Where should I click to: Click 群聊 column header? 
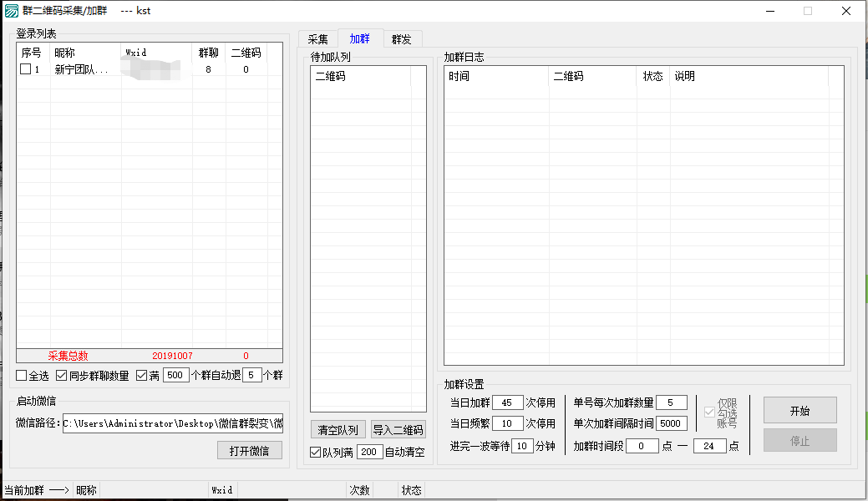[209, 53]
